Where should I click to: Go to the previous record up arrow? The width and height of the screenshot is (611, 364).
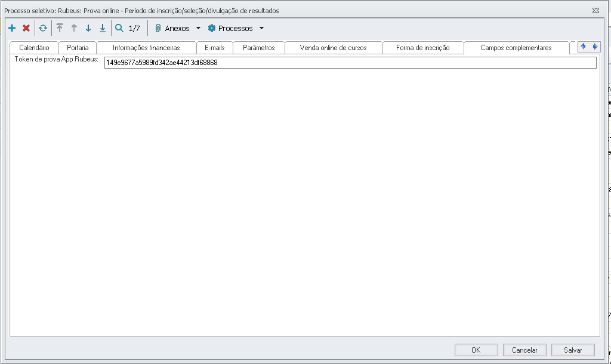[x=74, y=28]
